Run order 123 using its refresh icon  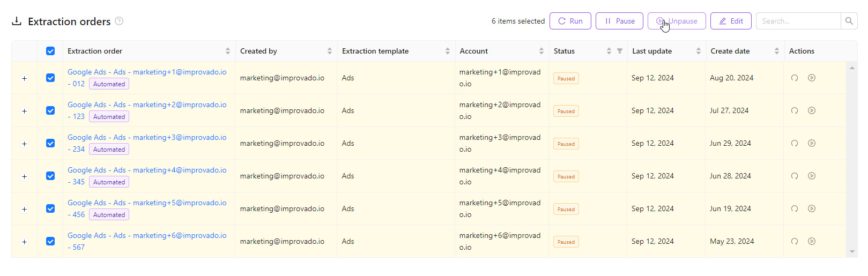coord(795,110)
